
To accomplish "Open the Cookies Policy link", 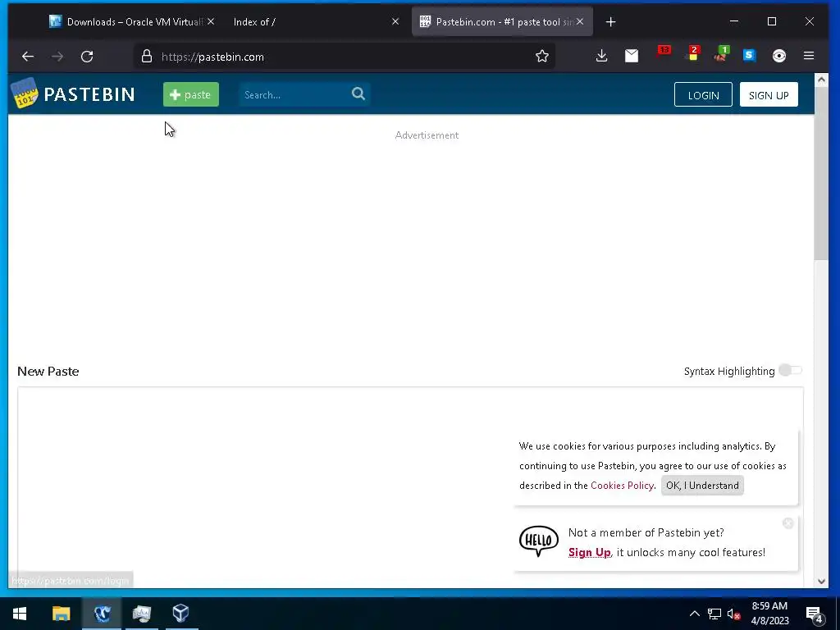I will (622, 486).
